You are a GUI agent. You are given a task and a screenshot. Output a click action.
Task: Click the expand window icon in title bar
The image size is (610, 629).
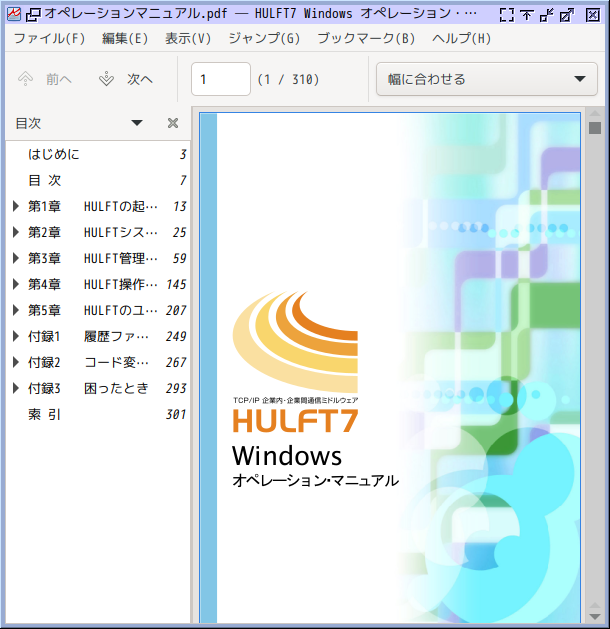click(x=567, y=15)
